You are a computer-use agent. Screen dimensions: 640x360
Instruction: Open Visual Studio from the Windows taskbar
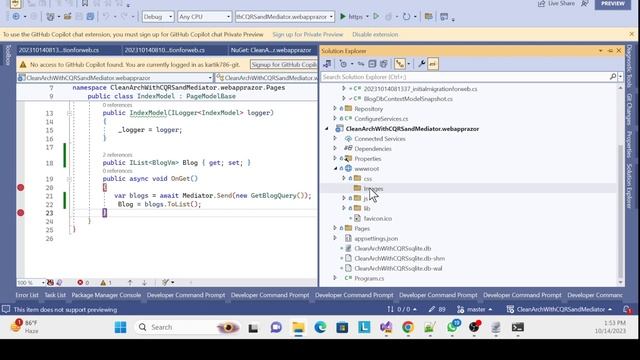click(386, 327)
